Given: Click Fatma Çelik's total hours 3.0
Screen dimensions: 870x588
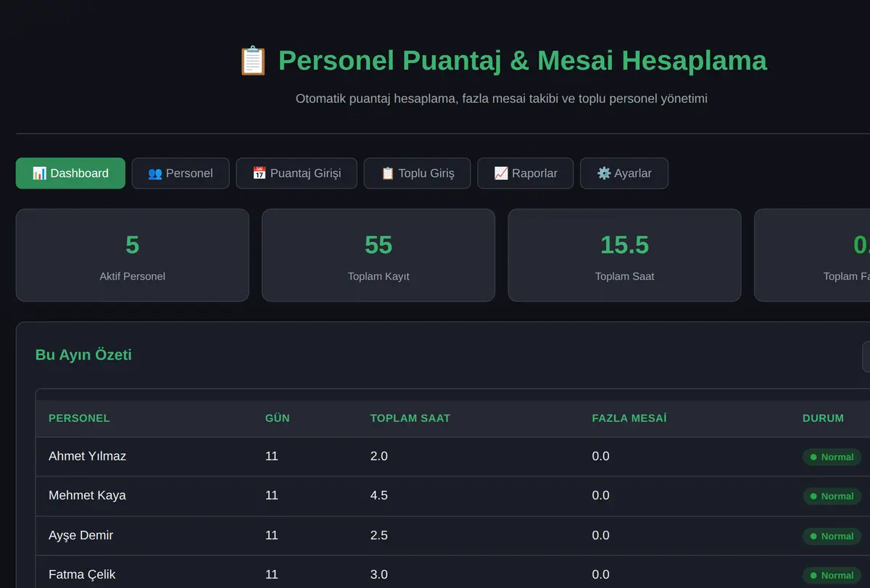Looking at the screenshot, I should [379, 574].
